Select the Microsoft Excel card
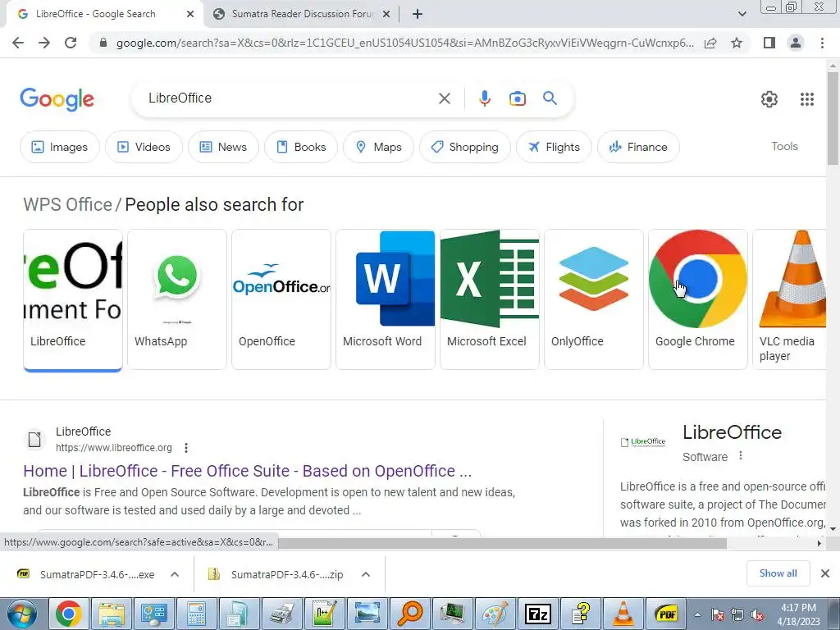840x630 pixels. tap(490, 299)
